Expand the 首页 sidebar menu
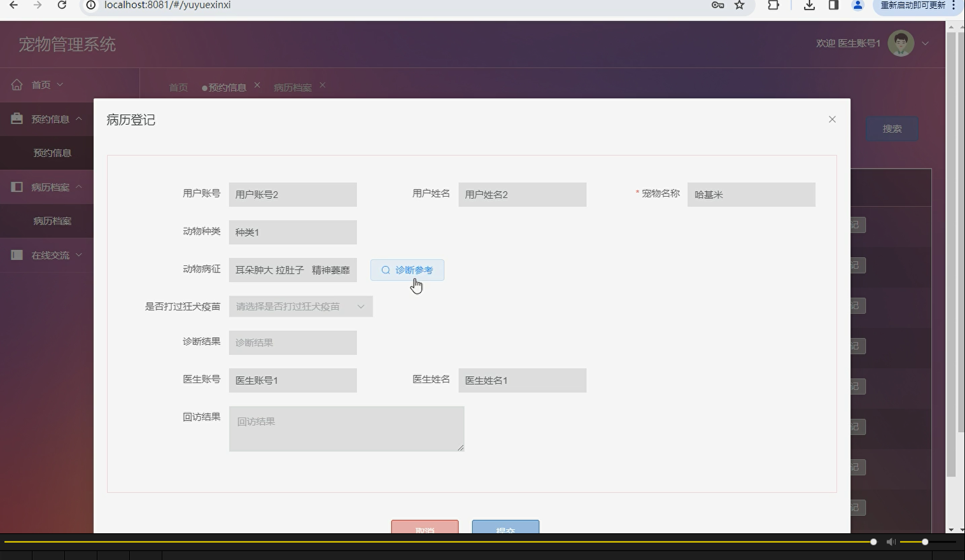 [x=48, y=85]
